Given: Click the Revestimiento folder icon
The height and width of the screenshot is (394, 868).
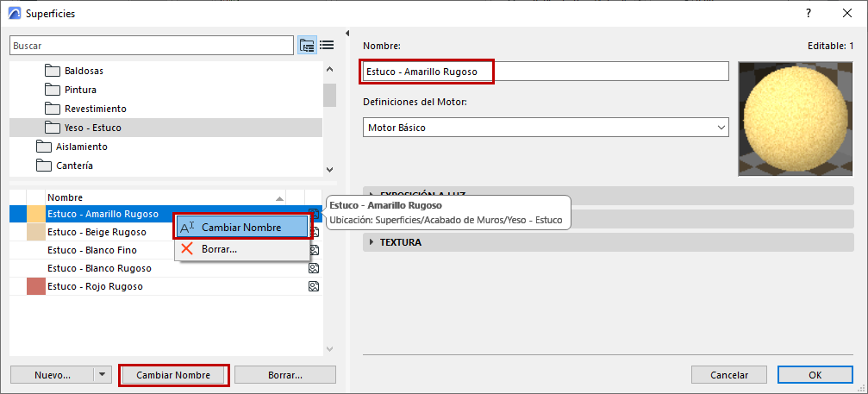Looking at the screenshot, I should click(x=52, y=109).
